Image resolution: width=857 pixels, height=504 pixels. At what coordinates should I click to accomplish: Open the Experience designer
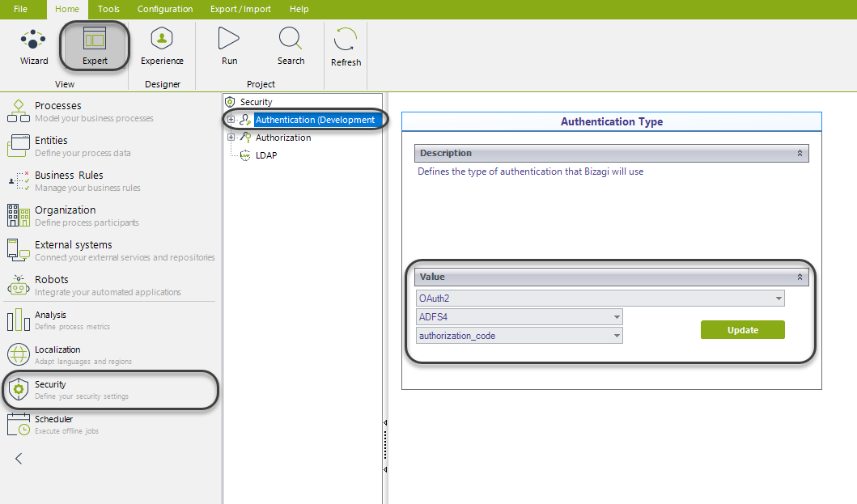tap(162, 47)
